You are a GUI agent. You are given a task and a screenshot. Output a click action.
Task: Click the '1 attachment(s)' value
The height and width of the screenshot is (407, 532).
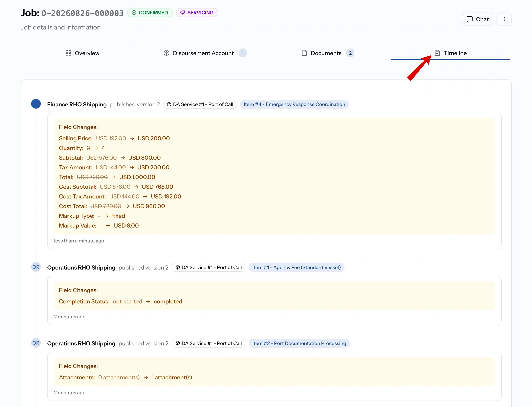tap(172, 377)
